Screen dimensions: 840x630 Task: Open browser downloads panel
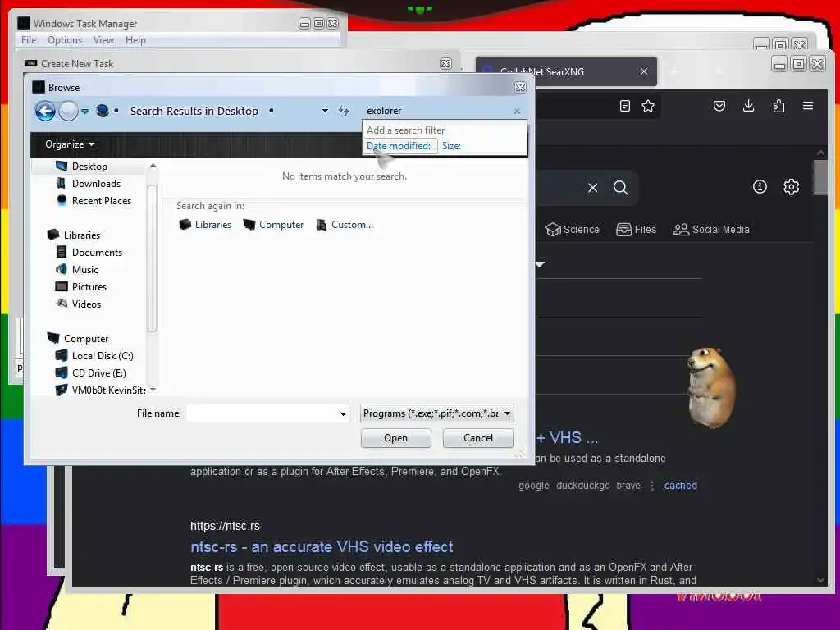tap(749, 106)
